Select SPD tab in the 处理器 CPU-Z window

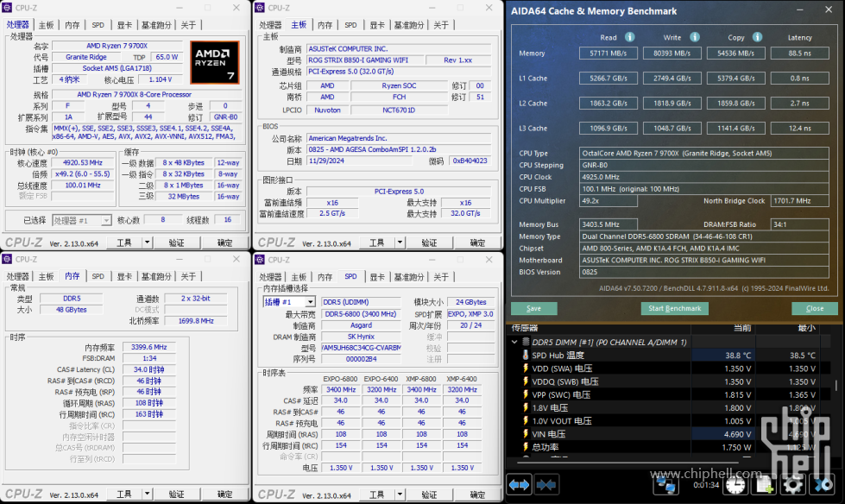[x=98, y=25]
